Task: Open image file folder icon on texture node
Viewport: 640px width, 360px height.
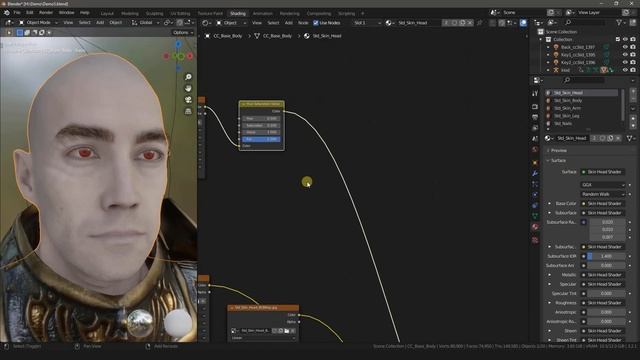Action: 287,331
